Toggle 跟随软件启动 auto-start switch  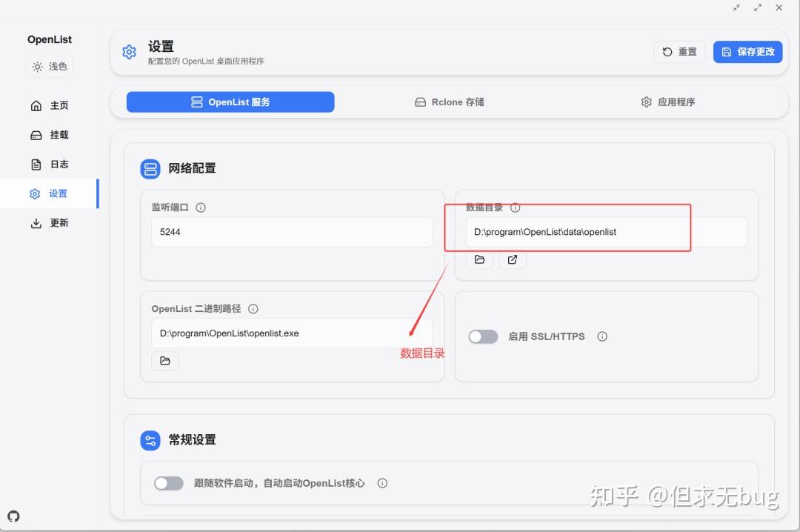pos(169,483)
